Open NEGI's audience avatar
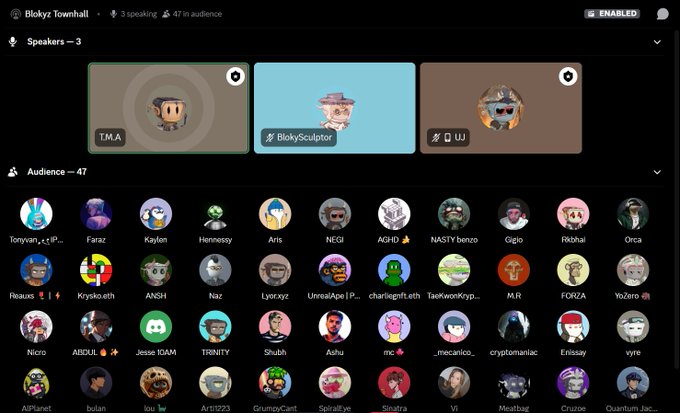 [x=335, y=214]
